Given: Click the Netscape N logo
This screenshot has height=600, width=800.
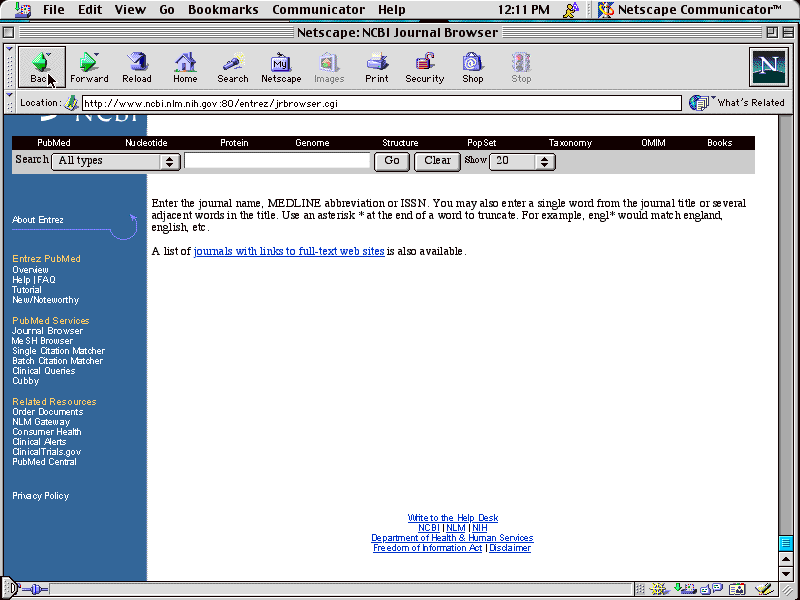Looking at the screenshot, I should [x=768, y=66].
